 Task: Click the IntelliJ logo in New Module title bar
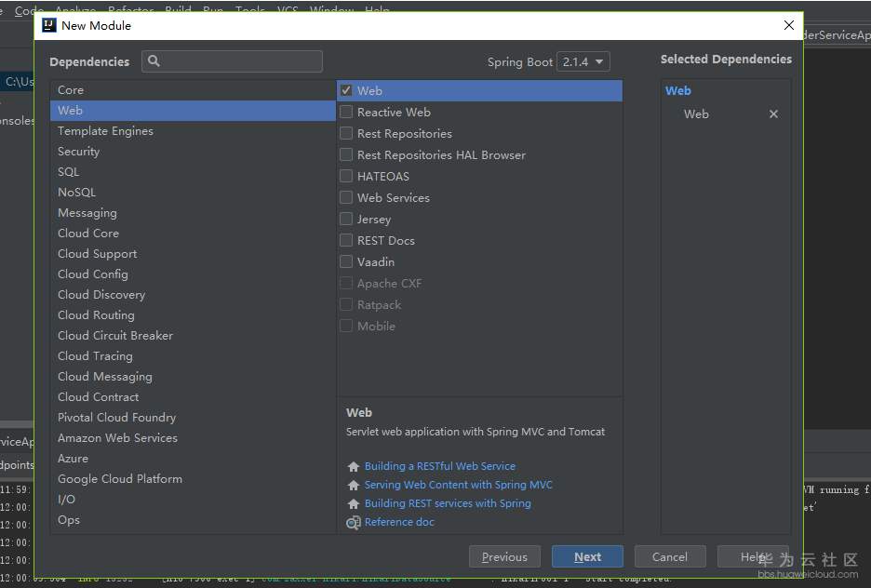[x=49, y=25]
